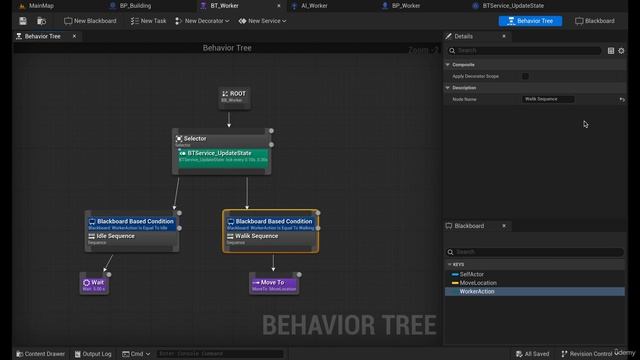Switch to Blackboard mode

tap(595, 21)
